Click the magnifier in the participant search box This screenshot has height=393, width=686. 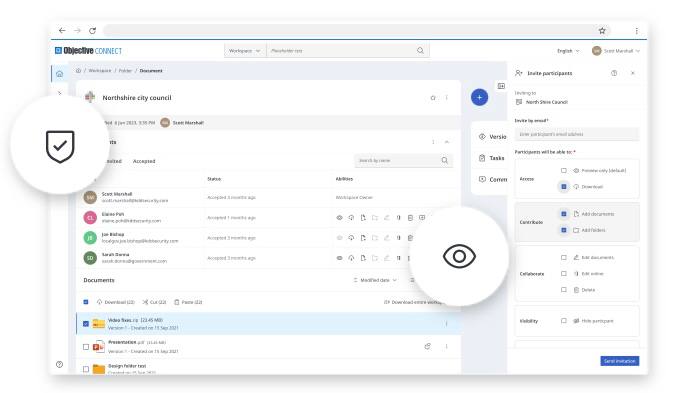[444, 160]
